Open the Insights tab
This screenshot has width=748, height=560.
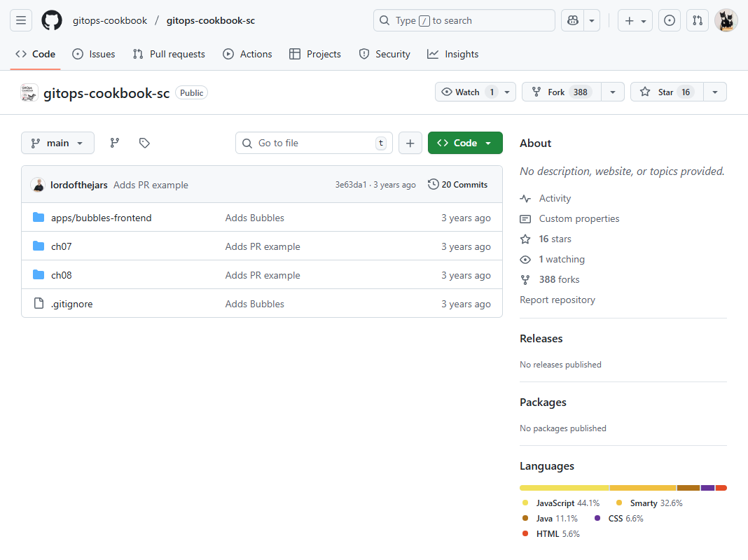tap(452, 54)
